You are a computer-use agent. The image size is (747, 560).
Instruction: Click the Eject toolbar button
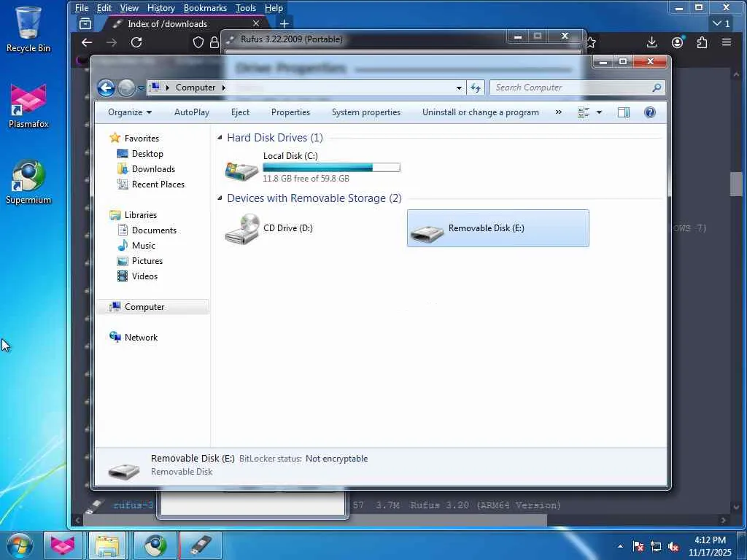tap(240, 112)
